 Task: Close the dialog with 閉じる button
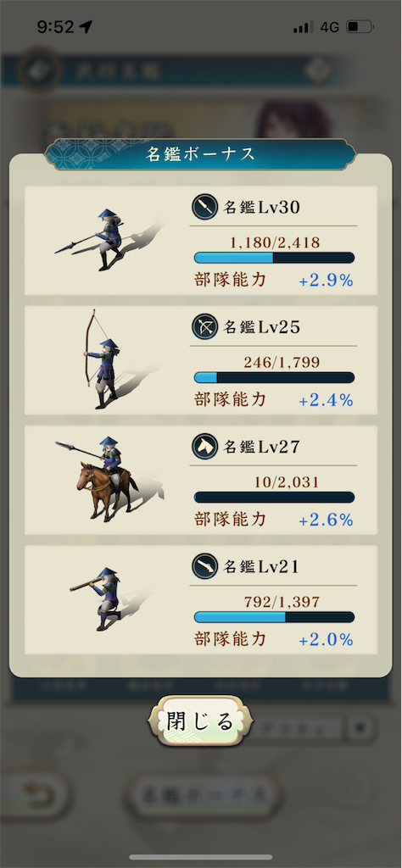200,721
